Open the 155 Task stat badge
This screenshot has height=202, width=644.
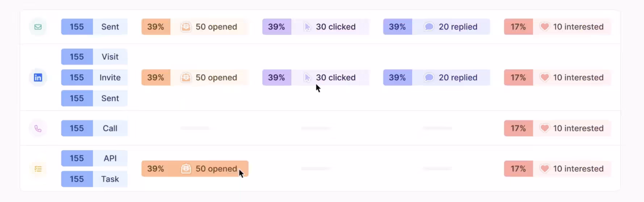[x=94, y=179]
